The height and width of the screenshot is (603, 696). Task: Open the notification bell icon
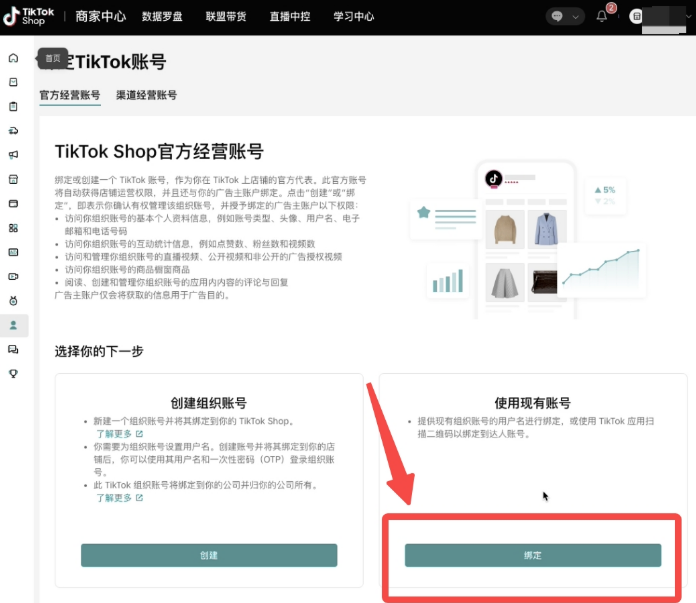pyautogui.click(x=601, y=16)
